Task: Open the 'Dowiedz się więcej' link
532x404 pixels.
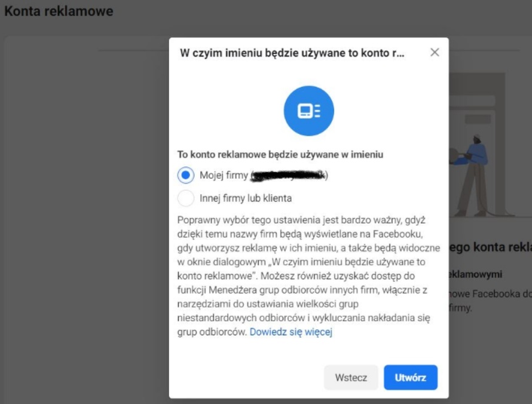Action: (x=291, y=332)
